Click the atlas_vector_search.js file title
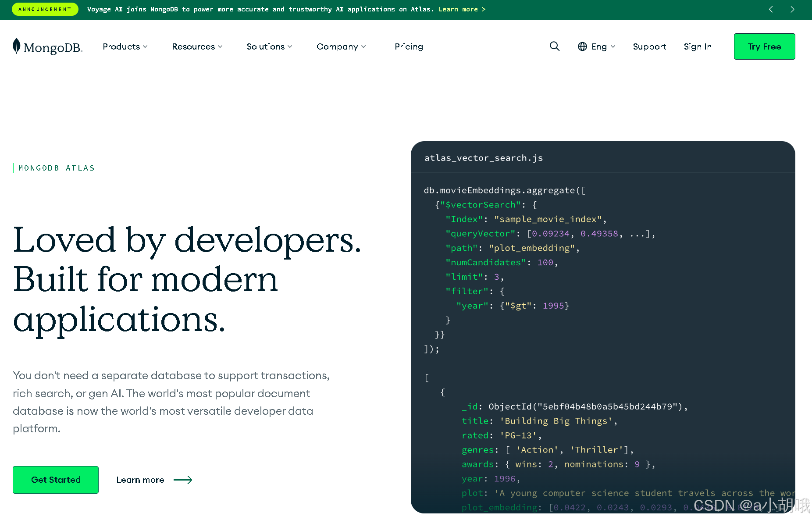Screen dimensions: 812x520 coord(484,158)
